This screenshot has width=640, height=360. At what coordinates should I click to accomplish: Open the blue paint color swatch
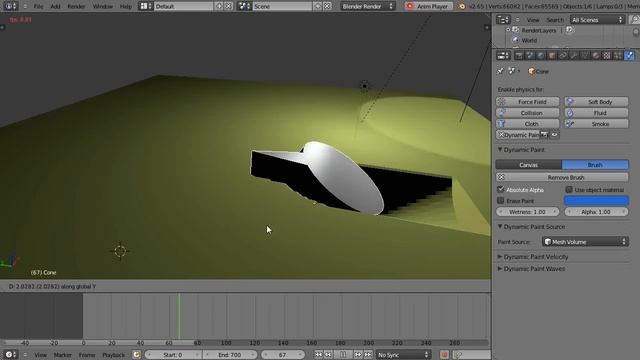596,200
